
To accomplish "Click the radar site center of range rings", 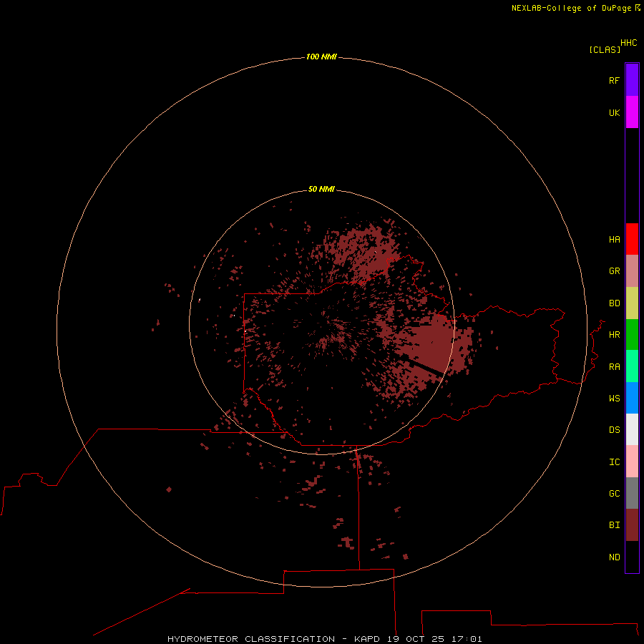I will (321, 322).
